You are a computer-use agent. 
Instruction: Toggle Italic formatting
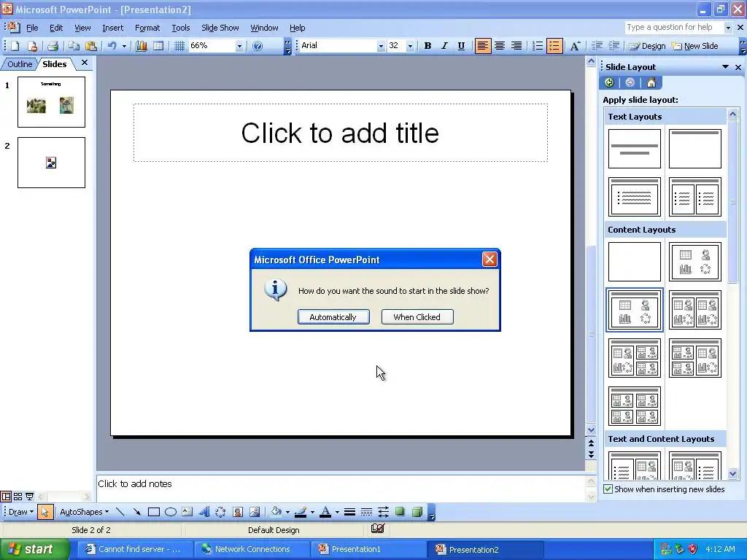click(444, 46)
